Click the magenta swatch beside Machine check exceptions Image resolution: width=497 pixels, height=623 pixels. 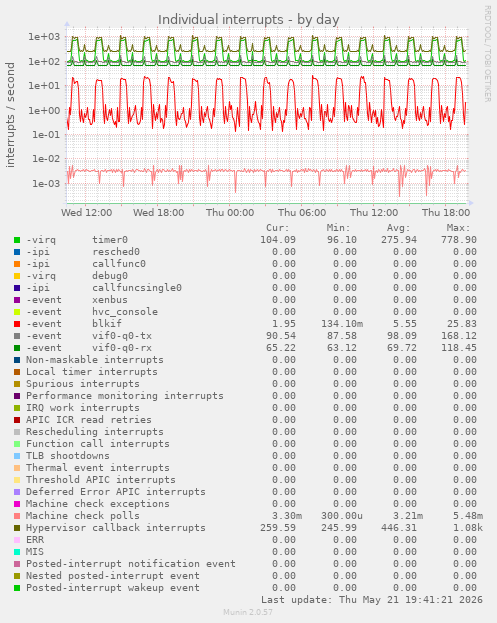(17, 504)
